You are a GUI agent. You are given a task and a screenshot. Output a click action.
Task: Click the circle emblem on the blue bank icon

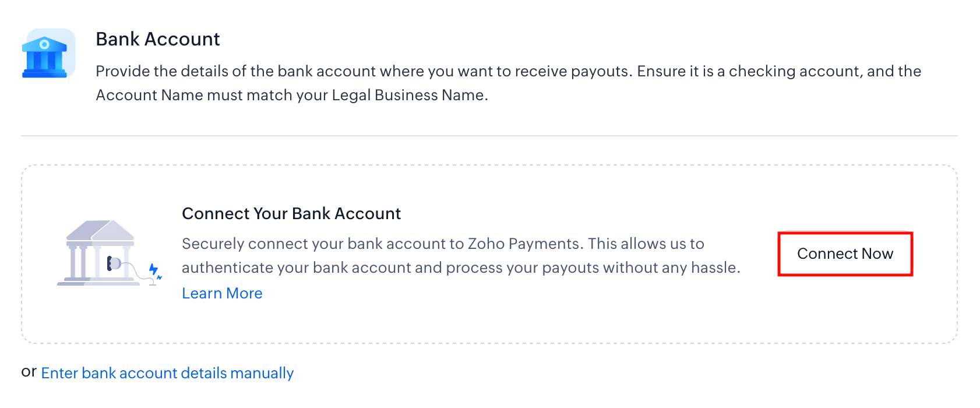click(44, 44)
